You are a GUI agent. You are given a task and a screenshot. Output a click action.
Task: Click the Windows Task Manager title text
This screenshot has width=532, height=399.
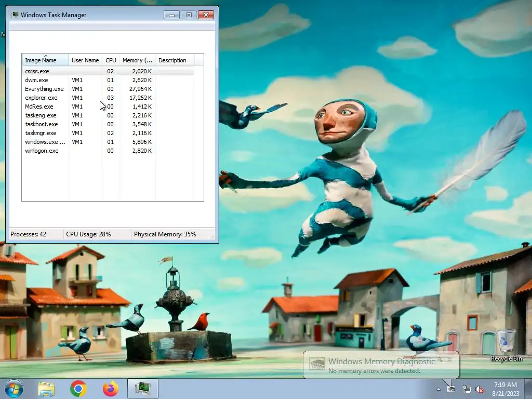point(54,15)
